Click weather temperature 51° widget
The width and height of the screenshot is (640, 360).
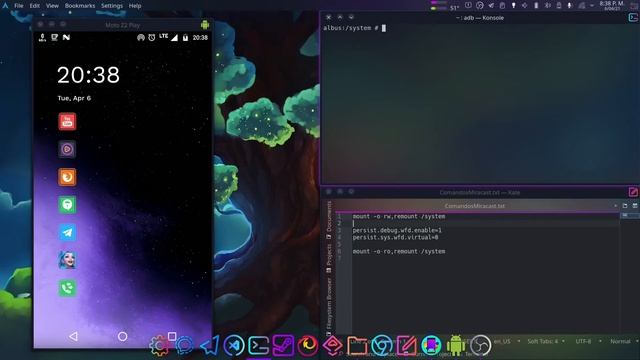(x=454, y=7)
